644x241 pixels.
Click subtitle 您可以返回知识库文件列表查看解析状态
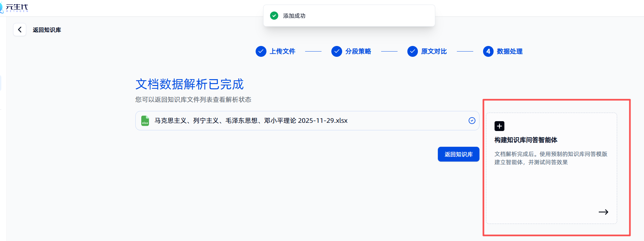point(193,99)
